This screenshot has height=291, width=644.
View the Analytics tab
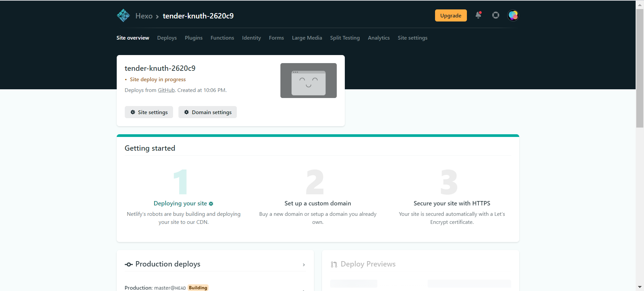tap(379, 38)
